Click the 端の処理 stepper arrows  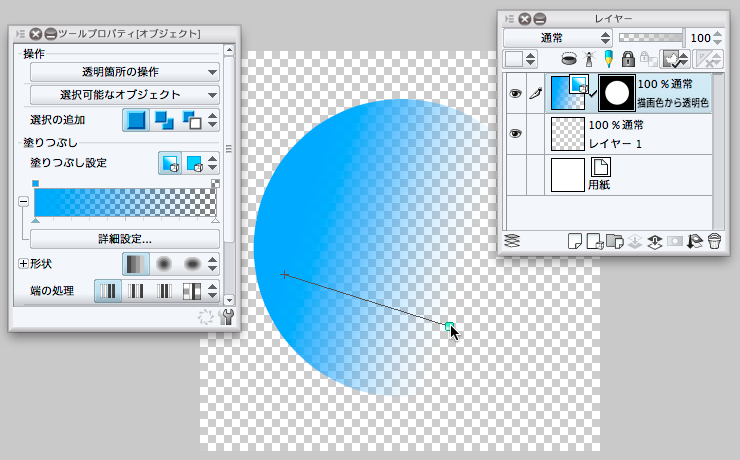pos(212,291)
